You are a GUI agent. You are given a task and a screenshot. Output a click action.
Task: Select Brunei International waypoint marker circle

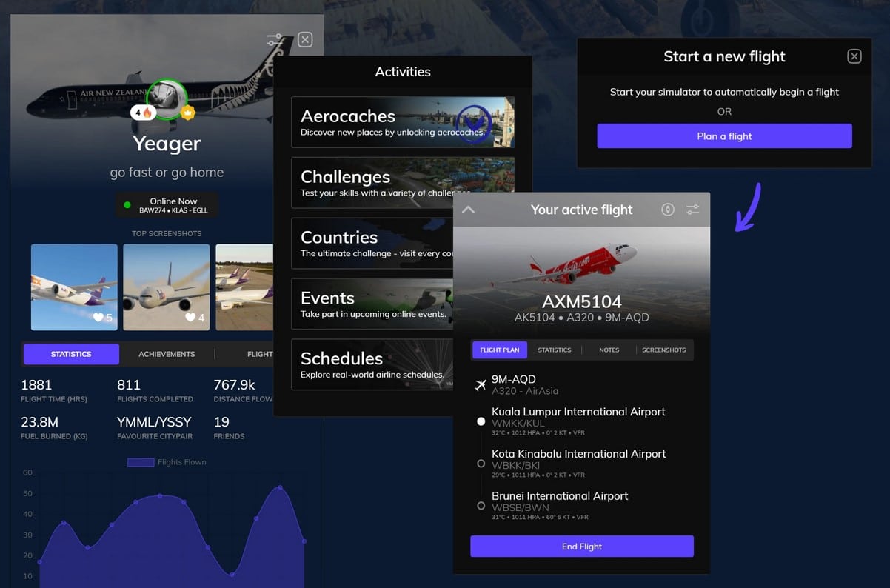coord(481,506)
